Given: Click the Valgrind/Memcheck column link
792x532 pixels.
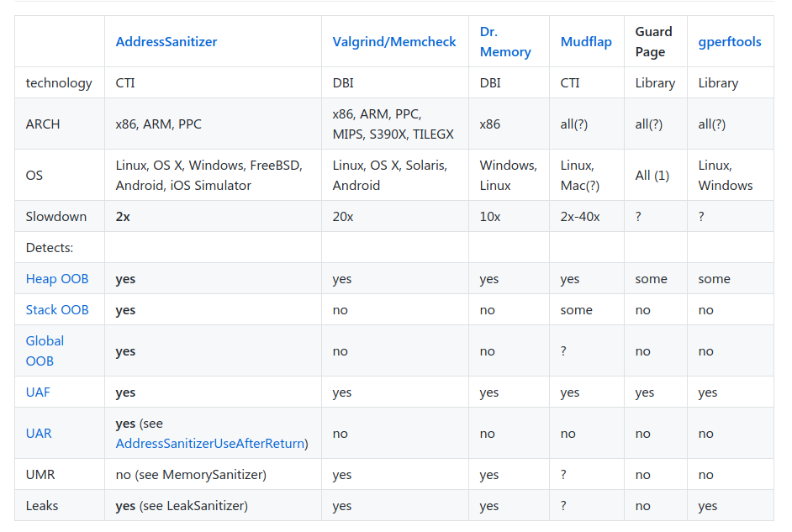Looking at the screenshot, I should (394, 42).
